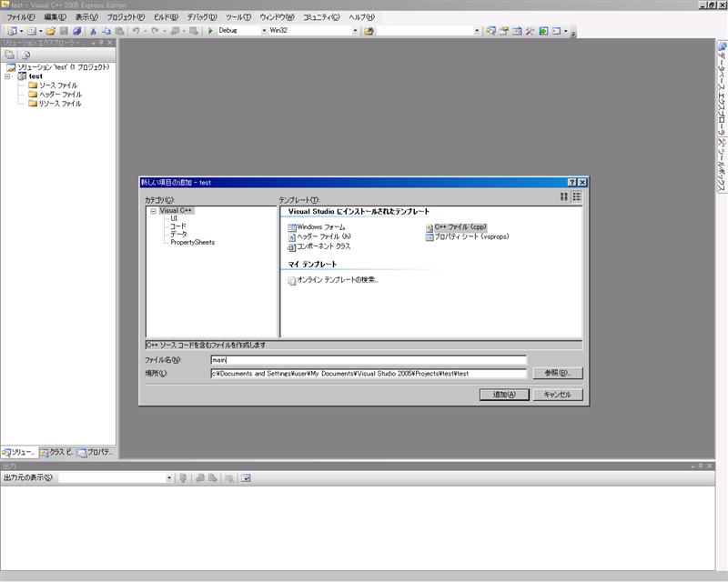The height and width of the screenshot is (582, 728).
Task: Select C++ ファイル (.cpp) template
Action: pyautogui.click(x=457, y=227)
